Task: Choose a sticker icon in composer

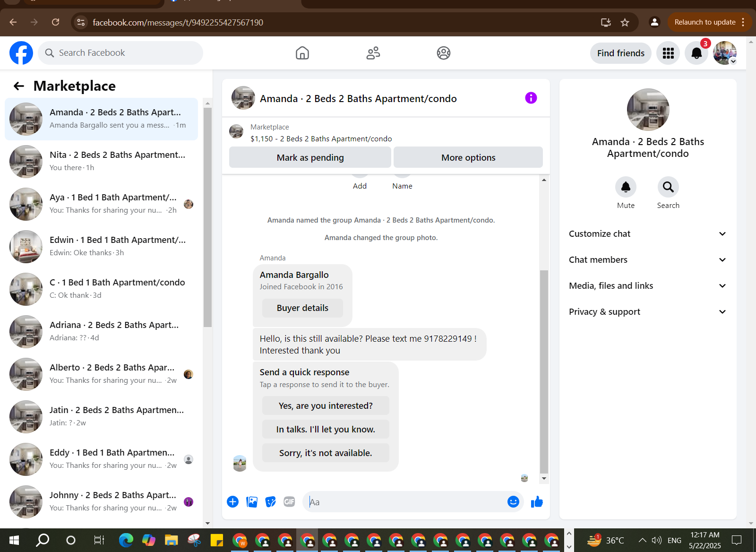Action: click(x=271, y=502)
